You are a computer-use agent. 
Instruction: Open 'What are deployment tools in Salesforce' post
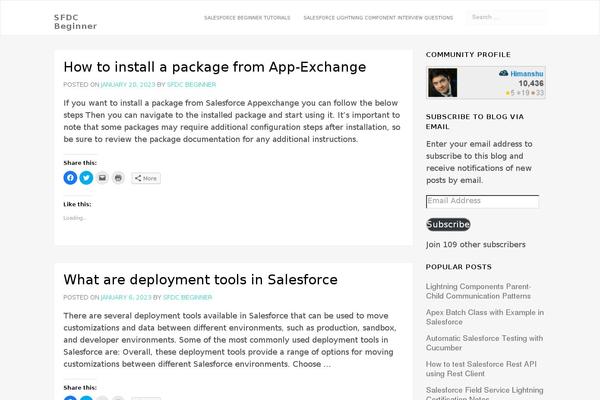201,280
